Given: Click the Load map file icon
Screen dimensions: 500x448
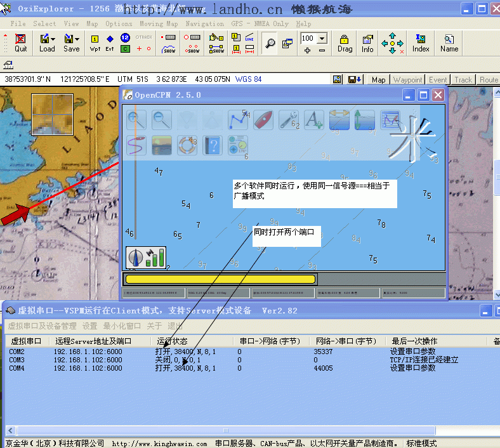Looking at the screenshot, I should click(44, 39).
